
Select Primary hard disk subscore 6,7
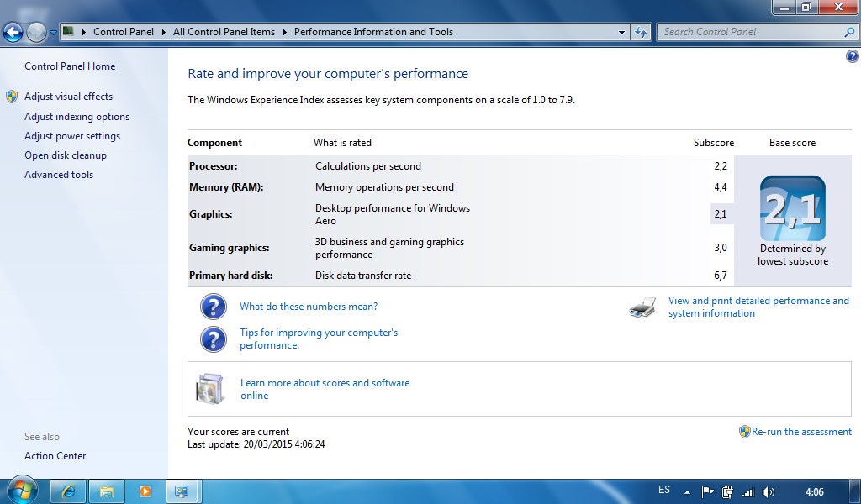(x=721, y=276)
